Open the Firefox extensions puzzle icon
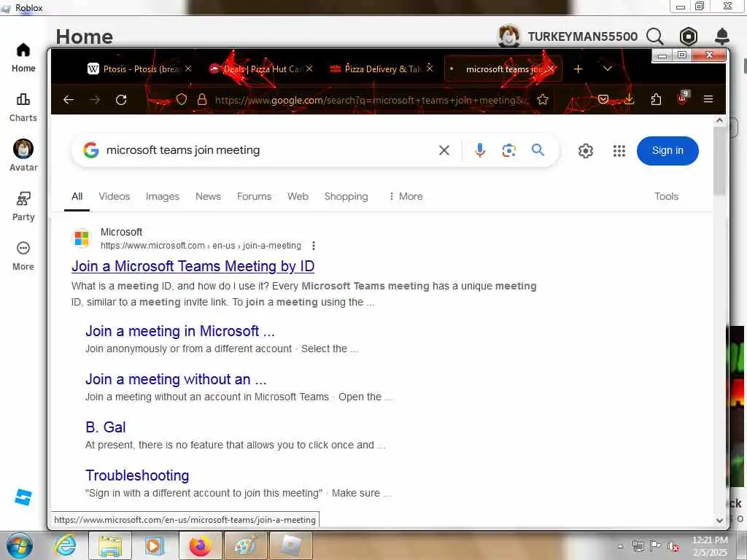747x560 pixels. [x=656, y=99]
